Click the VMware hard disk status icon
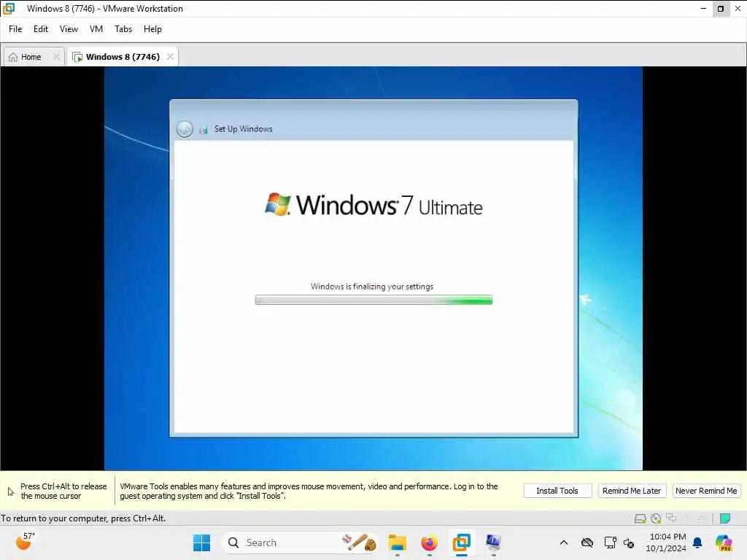 pos(640,518)
